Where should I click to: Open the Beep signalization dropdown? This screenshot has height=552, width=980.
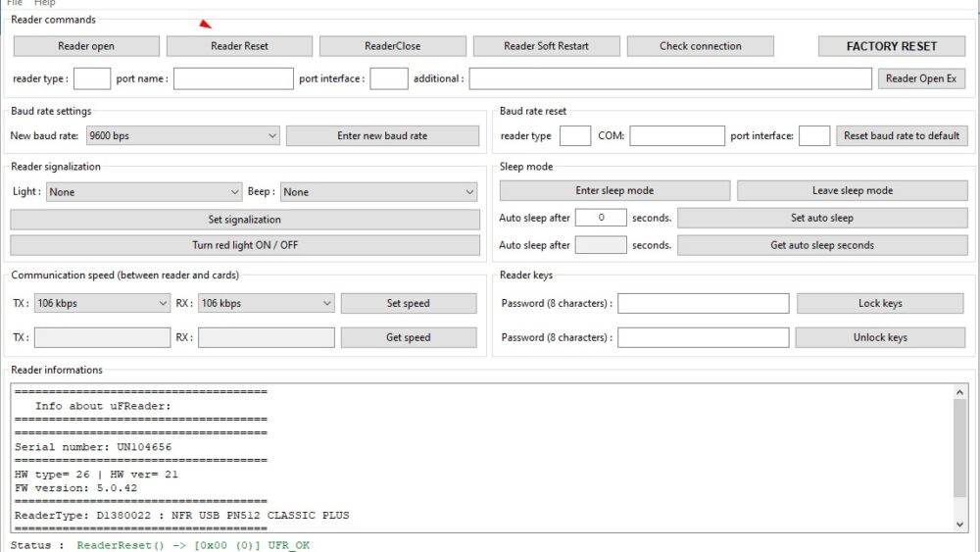(378, 192)
